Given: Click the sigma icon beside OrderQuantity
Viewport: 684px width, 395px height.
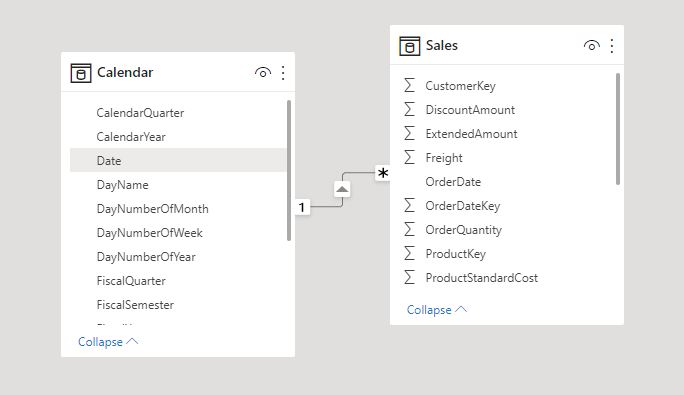Looking at the screenshot, I should click(409, 230).
